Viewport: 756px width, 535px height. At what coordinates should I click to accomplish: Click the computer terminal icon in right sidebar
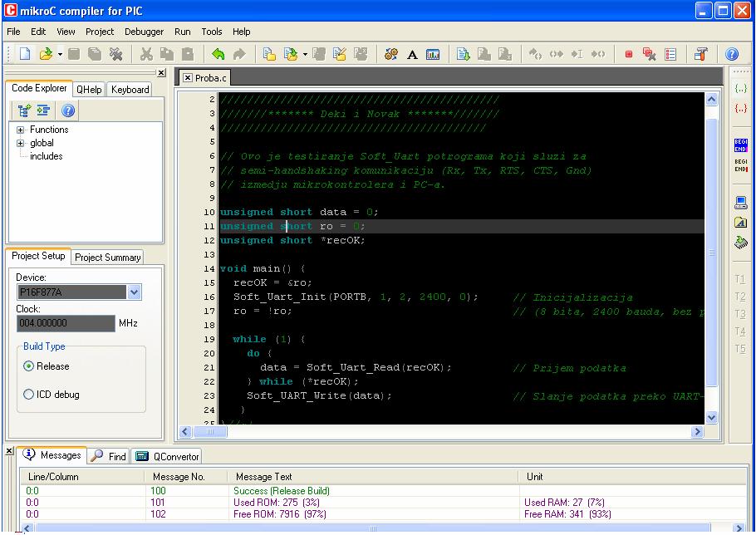pyautogui.click(x=740, y=203)
